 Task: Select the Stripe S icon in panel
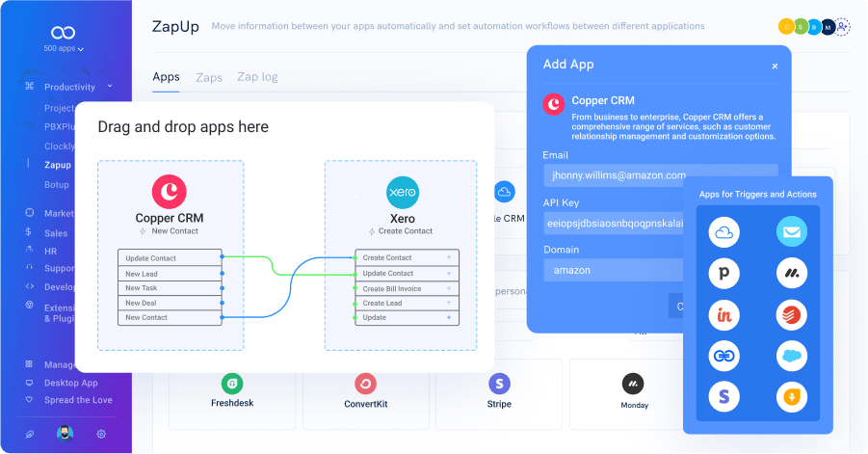pos(724,397)
